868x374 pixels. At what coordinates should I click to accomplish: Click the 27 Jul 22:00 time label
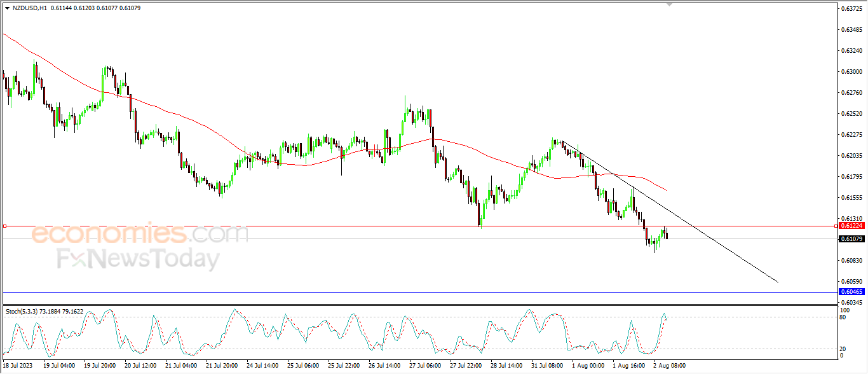click(465, 366)
